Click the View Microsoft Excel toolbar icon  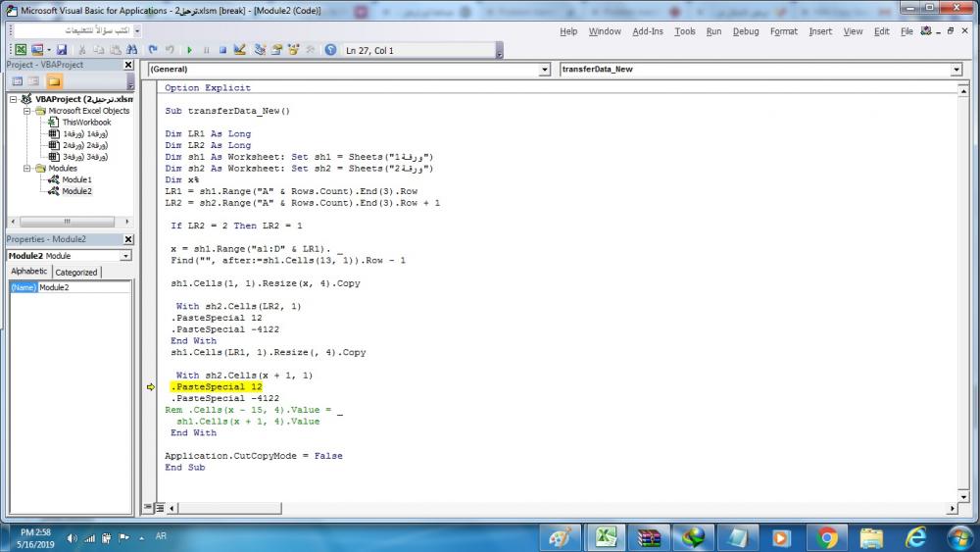point(21,50)
